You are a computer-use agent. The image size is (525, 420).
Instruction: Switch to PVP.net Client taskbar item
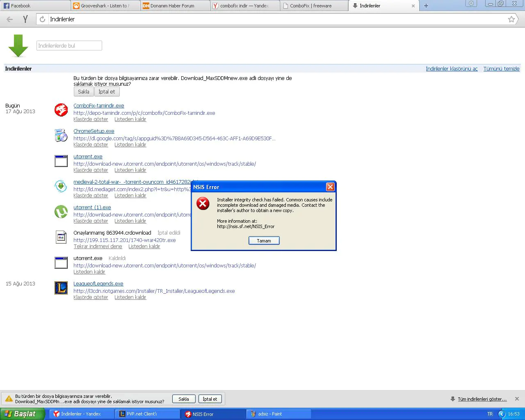coord(148,414)
